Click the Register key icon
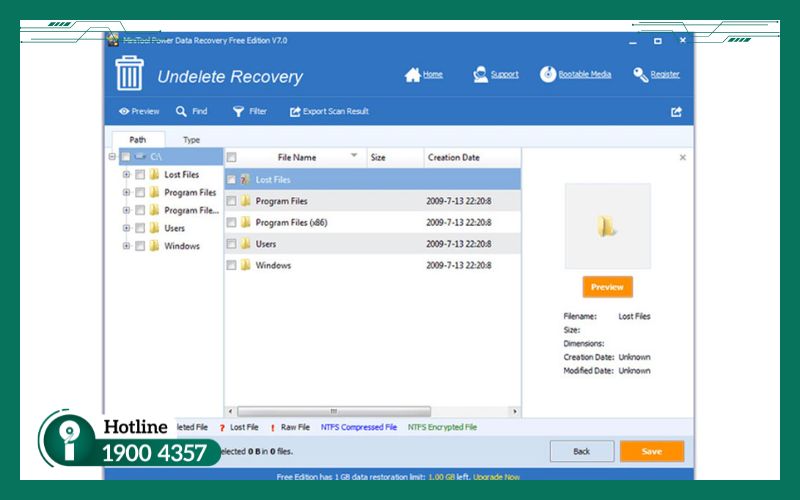800x500 pixels. click(641, 75)
